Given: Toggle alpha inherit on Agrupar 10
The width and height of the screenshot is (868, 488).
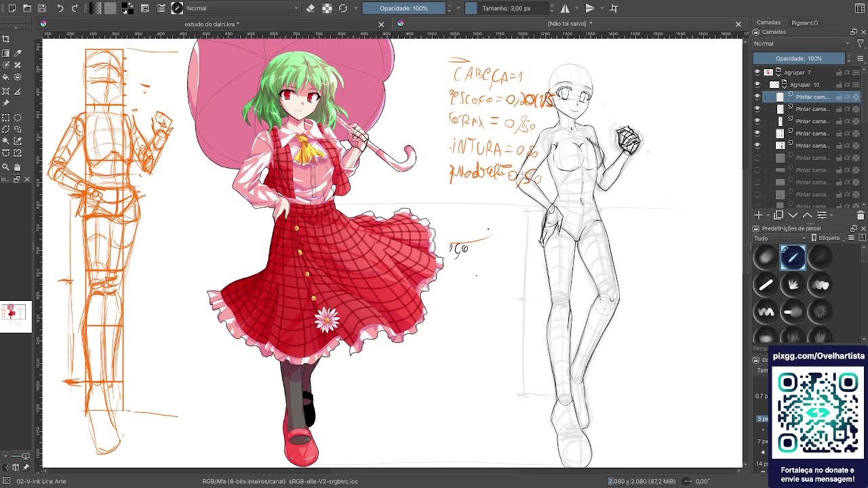Looking at the screenshot, I should pos(848,84).
